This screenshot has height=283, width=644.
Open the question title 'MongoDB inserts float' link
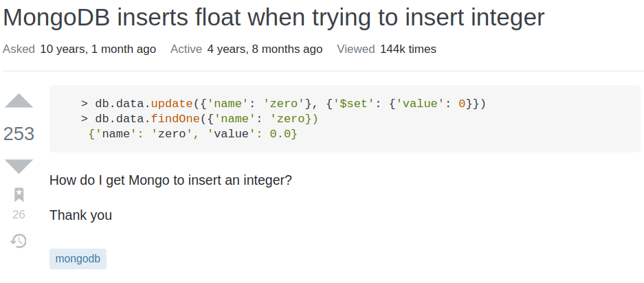click(274, 18)
